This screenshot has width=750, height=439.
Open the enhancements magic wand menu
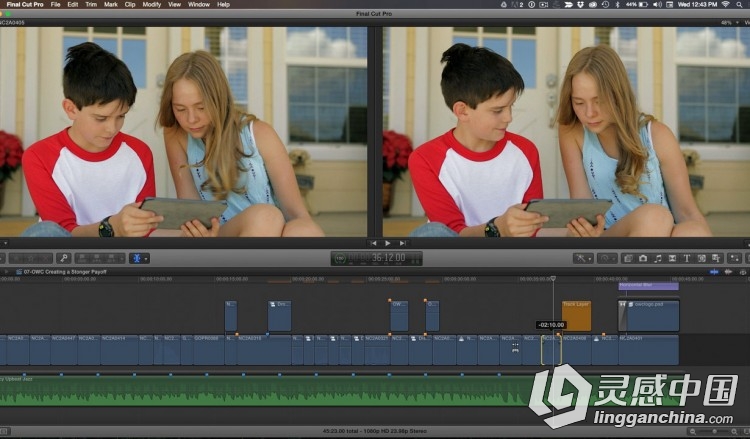pos(583,258)
